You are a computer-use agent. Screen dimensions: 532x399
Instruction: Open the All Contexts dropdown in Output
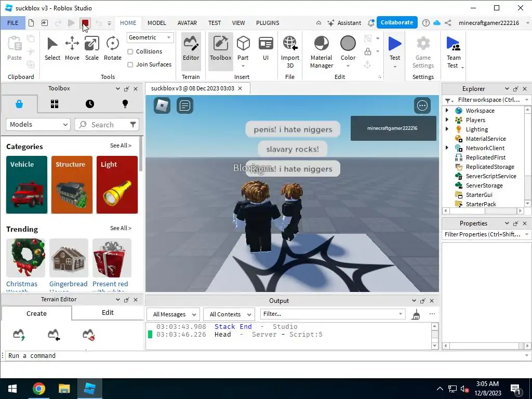229,314
